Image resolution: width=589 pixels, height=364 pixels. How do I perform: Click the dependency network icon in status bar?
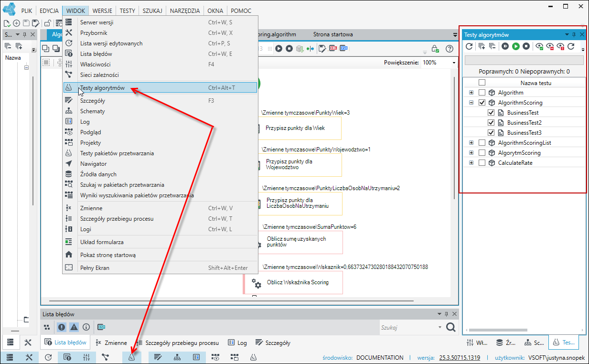(105, 357)
